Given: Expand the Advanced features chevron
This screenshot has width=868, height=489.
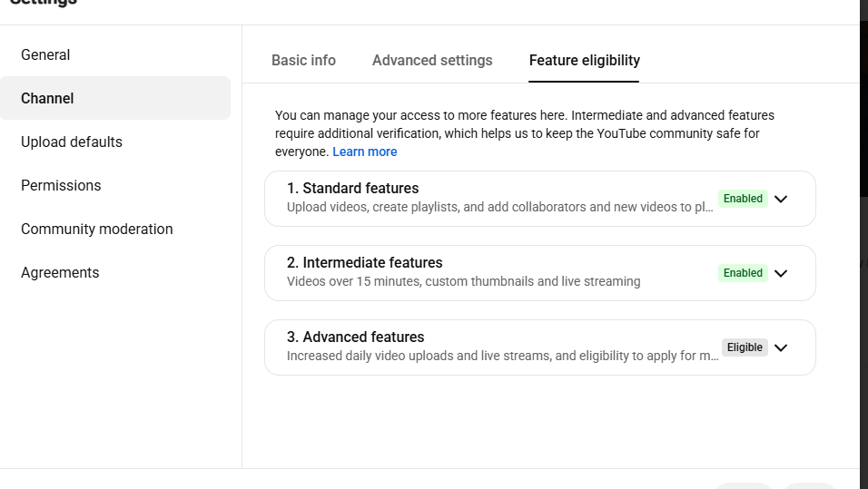Looking at the screenshot, I should coord(781,347).
